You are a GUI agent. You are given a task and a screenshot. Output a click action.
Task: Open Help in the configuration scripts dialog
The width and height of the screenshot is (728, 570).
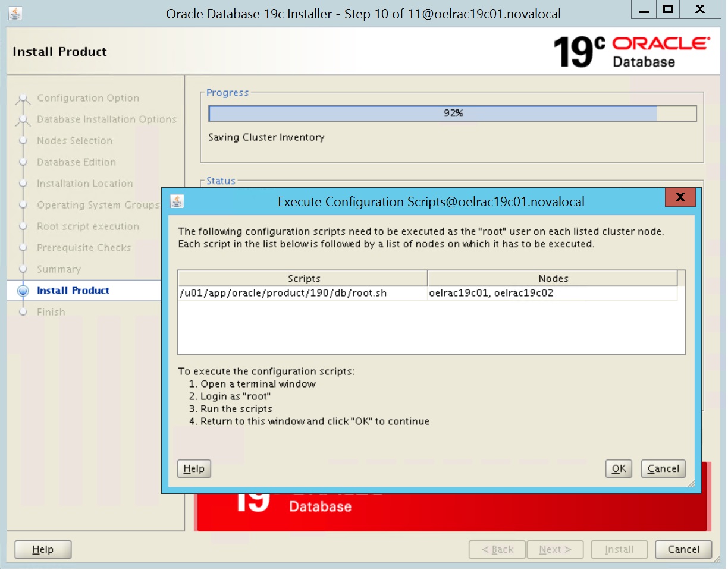pyautogui.click(x=194, y=468)
